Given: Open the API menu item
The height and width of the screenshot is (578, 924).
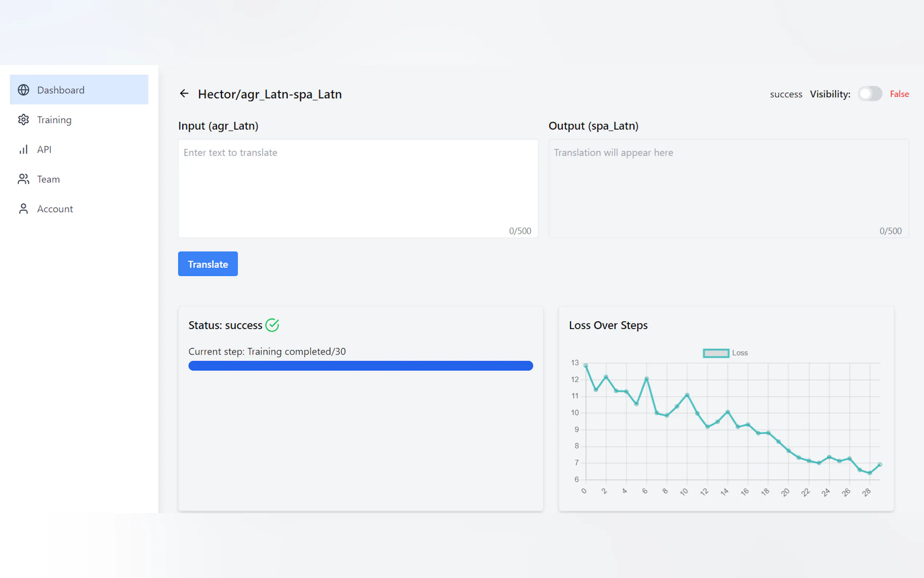Looking at the screenshot, I should pos(44,150).
